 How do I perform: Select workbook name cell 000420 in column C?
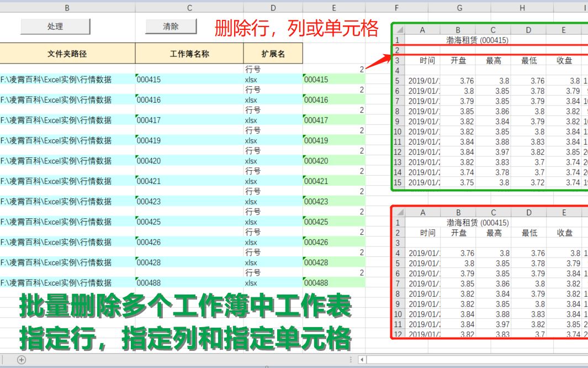click(189, 160)
